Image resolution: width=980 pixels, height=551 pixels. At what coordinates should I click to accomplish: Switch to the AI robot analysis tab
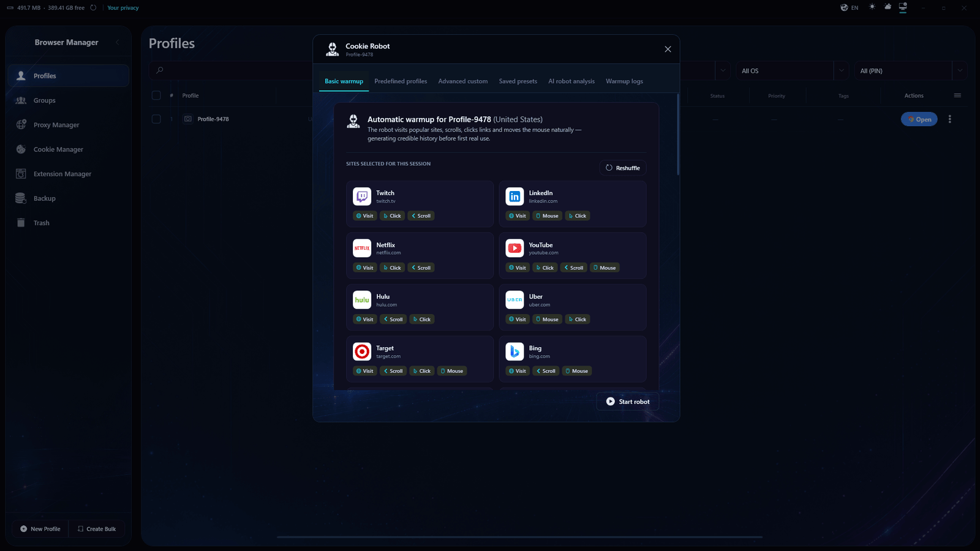(571, 81)
